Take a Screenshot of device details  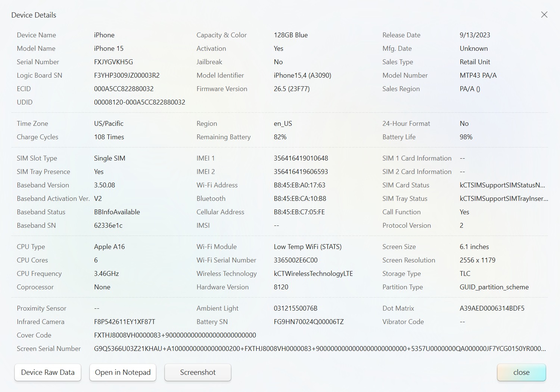(198, 372)
